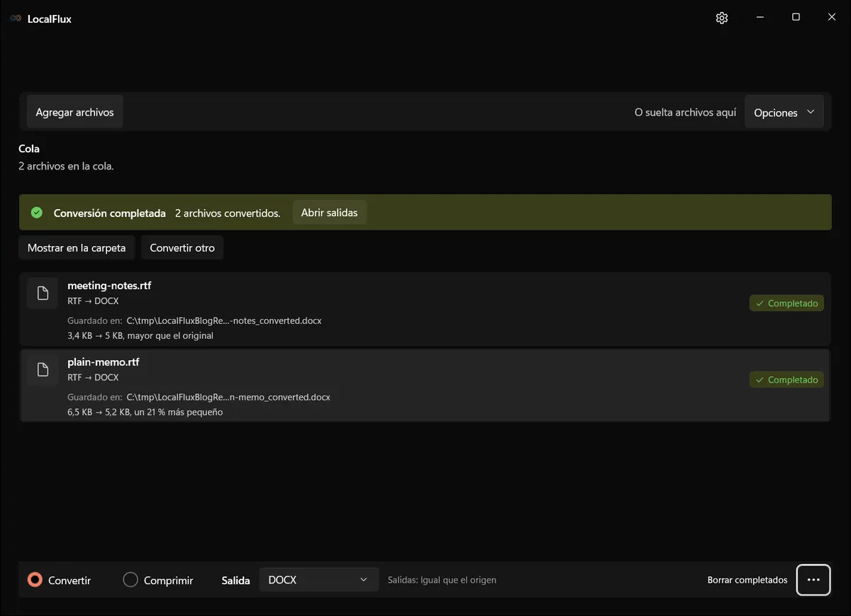
Task: Click '6,5 KB → 5,2 KB, un 21 % más pequeño'
Action: pyautogui.click(x=145, y=413)
